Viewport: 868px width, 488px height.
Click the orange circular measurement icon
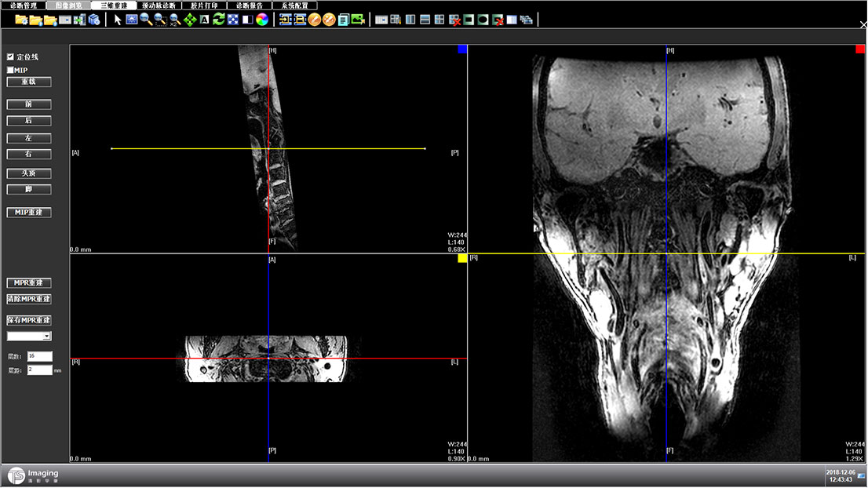(315, 20)
